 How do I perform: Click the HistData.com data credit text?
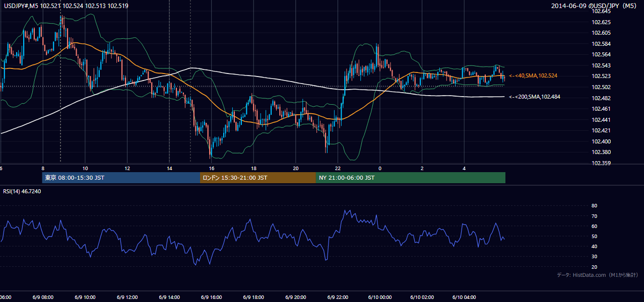pyautogui.click(x=598, y=275)
